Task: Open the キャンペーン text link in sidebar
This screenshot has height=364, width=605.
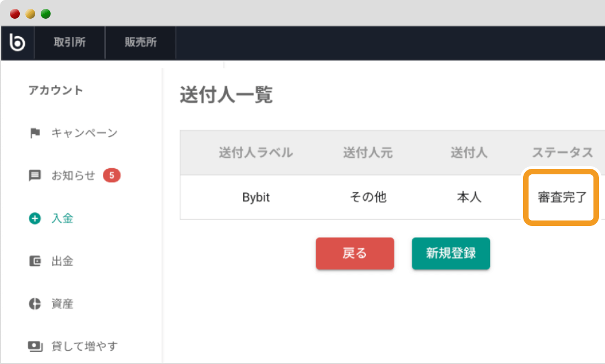Action: pos(84,133)
